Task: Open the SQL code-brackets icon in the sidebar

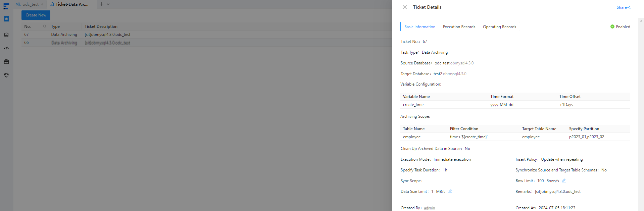Action: pos(6,48)
